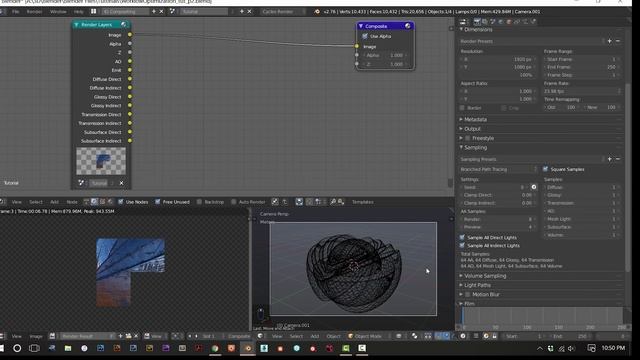Open Task View on the taskbar
This screenshot has width=640, height=360.
[35, 348]
